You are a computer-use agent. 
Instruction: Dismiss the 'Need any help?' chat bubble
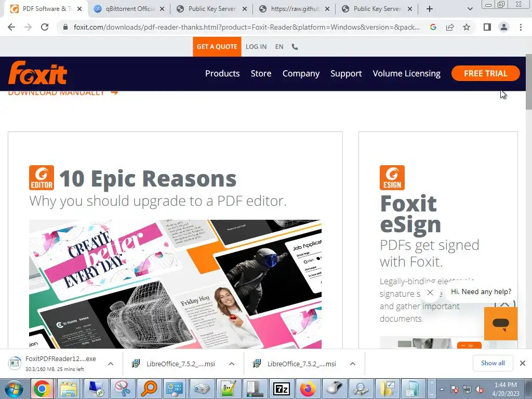(430, 292)
